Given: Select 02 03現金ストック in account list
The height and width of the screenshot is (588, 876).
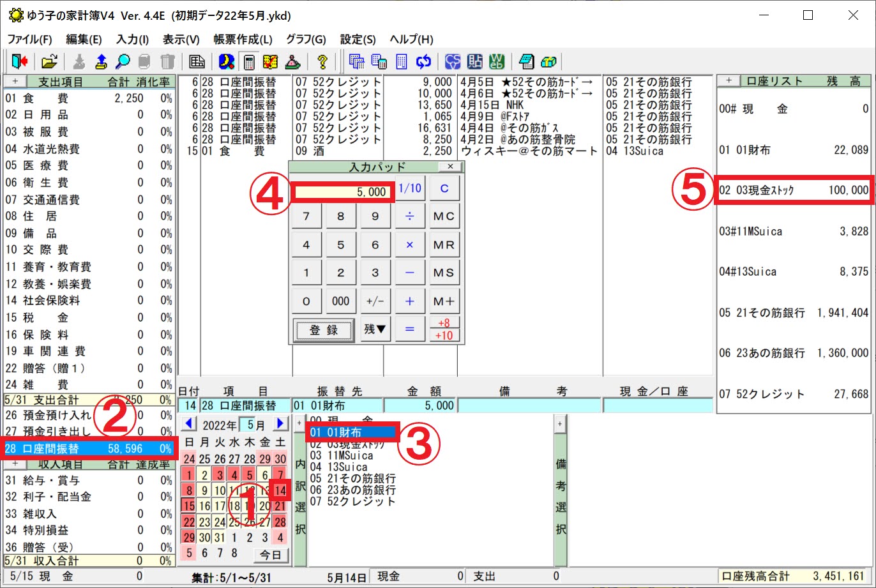Looking at the screenshot, I should 794,190.
